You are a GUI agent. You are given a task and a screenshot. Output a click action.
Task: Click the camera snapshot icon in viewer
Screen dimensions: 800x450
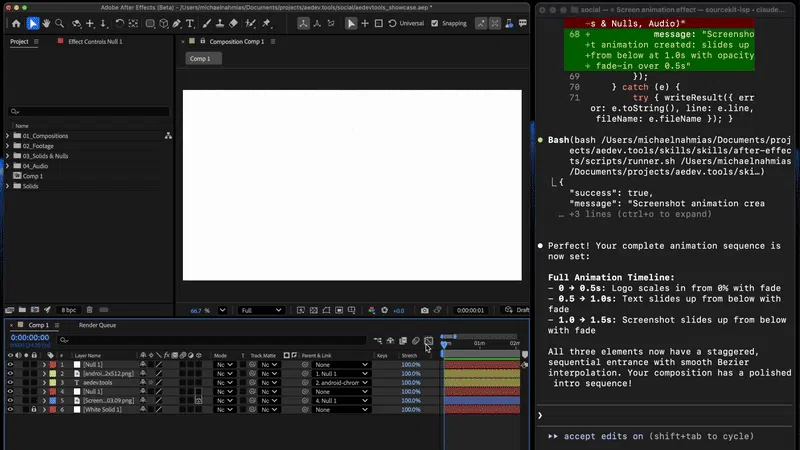[424, 310]
